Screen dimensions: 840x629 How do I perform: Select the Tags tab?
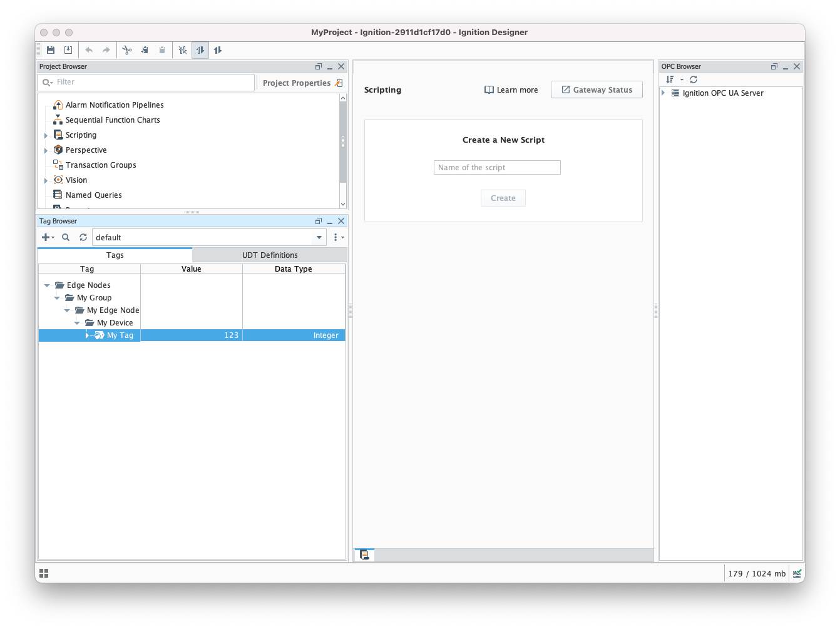click(x=115, y=255)
